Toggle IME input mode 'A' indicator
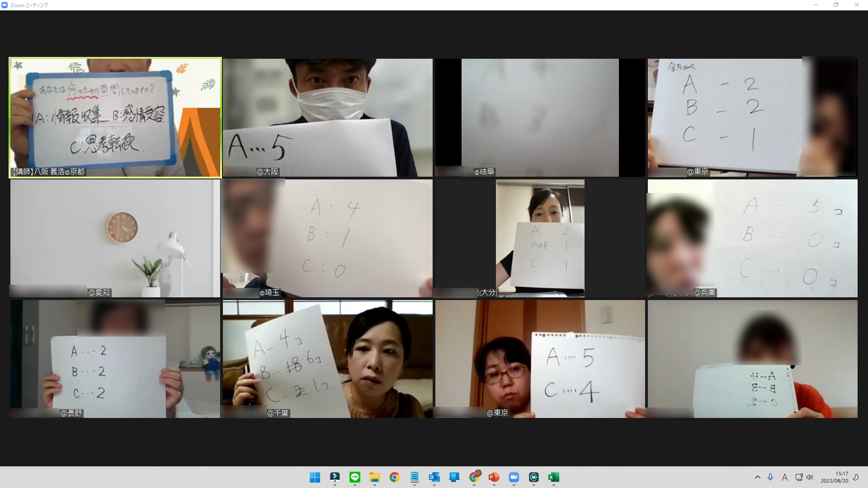The width and height of the screenshot is (868, 488). pyautogui.click(x=785, y=477)
